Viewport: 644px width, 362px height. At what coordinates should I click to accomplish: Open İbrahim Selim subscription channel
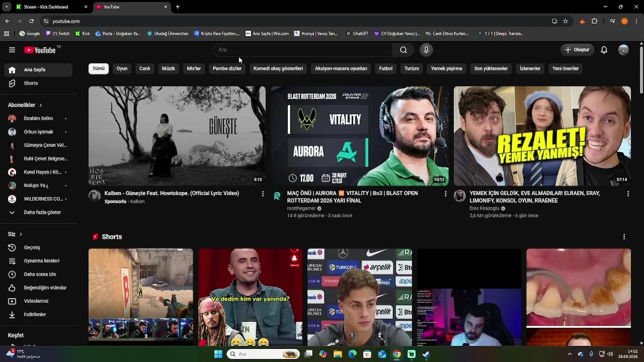[x=38, y=118]
